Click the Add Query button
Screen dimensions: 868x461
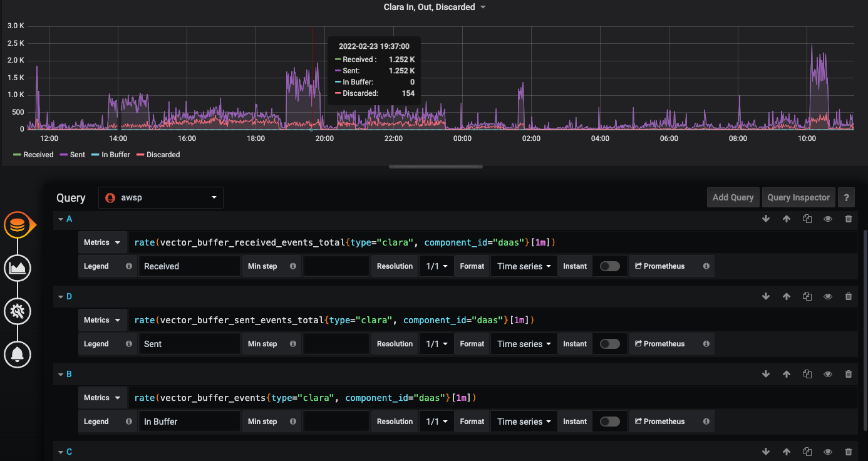(733, 197)
